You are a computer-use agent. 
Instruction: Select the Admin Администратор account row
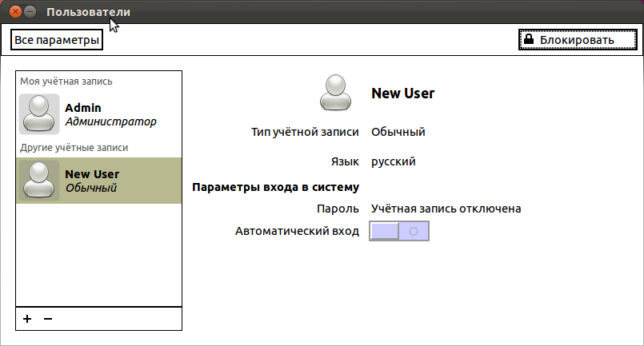click(98, 114)
